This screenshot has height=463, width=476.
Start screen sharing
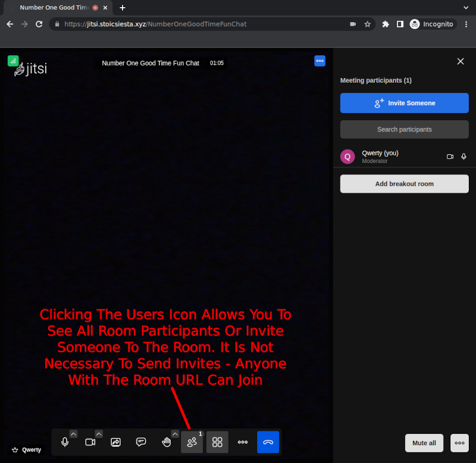[116, 442]
